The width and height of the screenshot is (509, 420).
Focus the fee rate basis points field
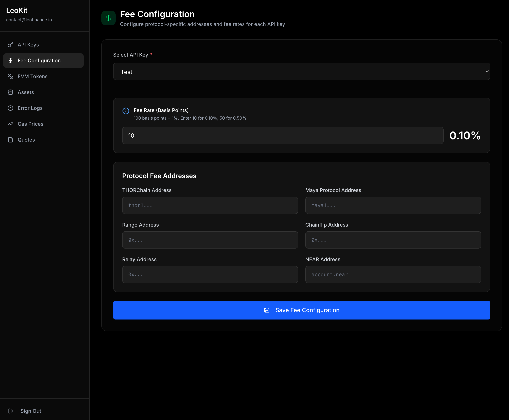pos(283,135)
